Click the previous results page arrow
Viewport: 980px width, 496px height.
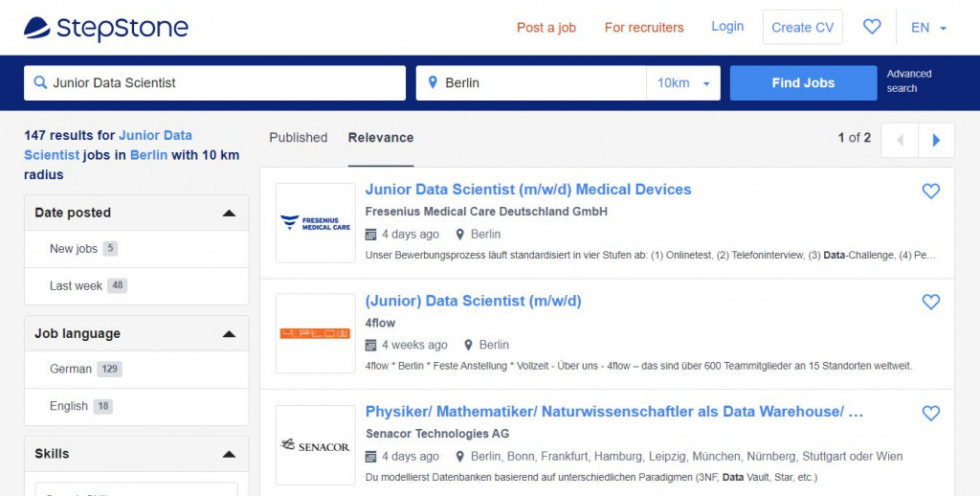pyautogui.click(x=900, y=140)
